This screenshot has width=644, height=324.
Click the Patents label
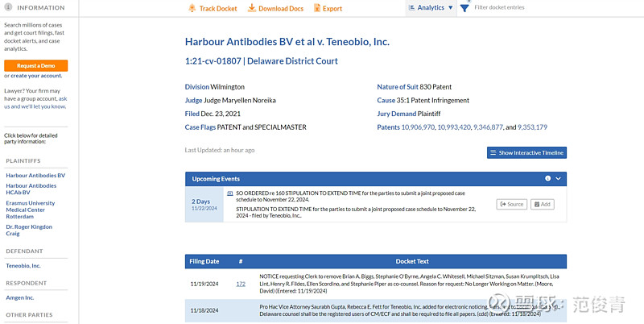click(388, 127)
